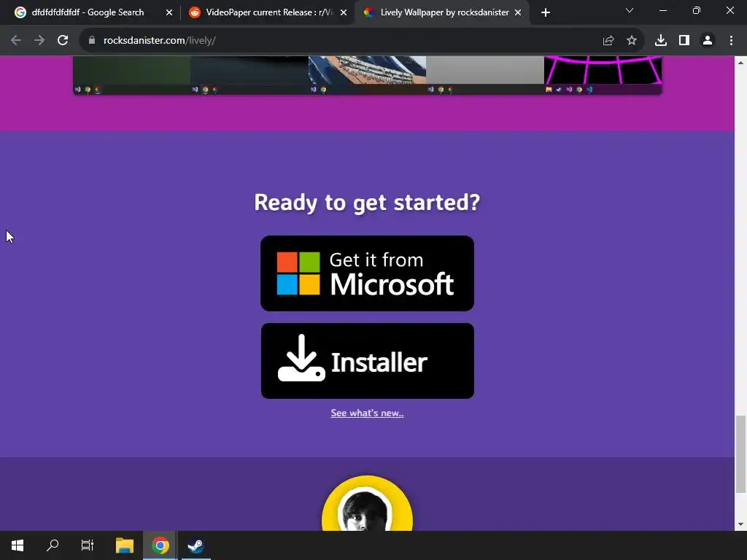Go forward to the next page
The image size is (747, 560).
coord(39,41)
